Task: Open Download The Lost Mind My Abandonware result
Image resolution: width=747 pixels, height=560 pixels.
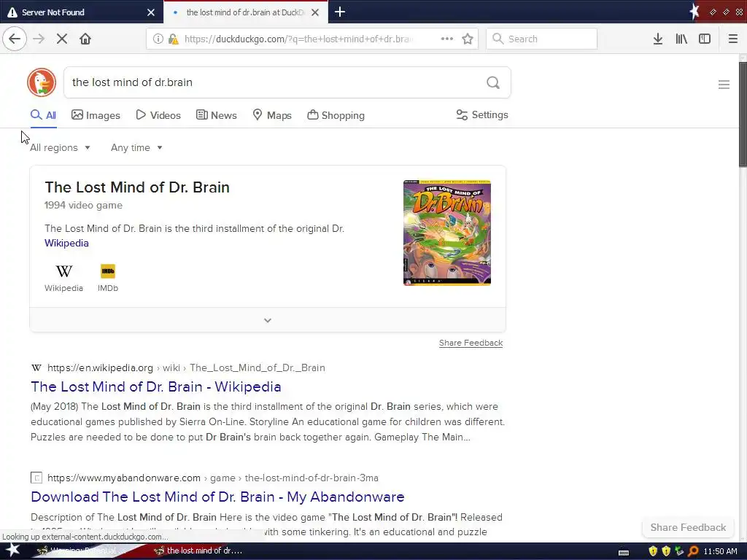Action: click(x=217, y=497)
